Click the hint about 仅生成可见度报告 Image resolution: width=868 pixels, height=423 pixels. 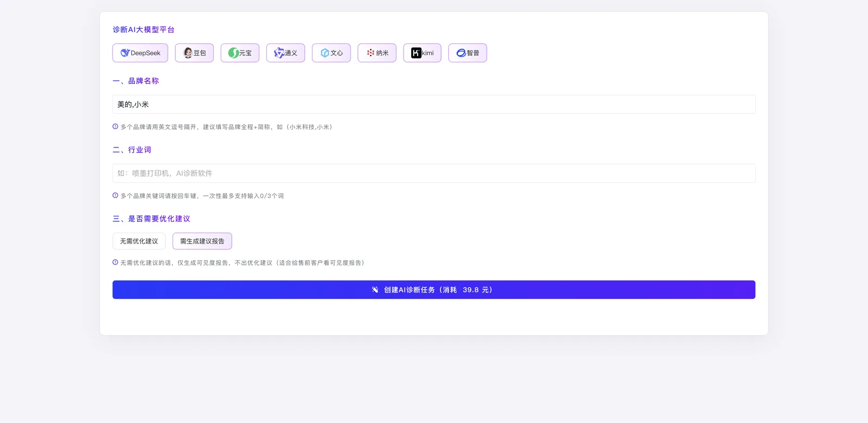(x=242, y=262)
